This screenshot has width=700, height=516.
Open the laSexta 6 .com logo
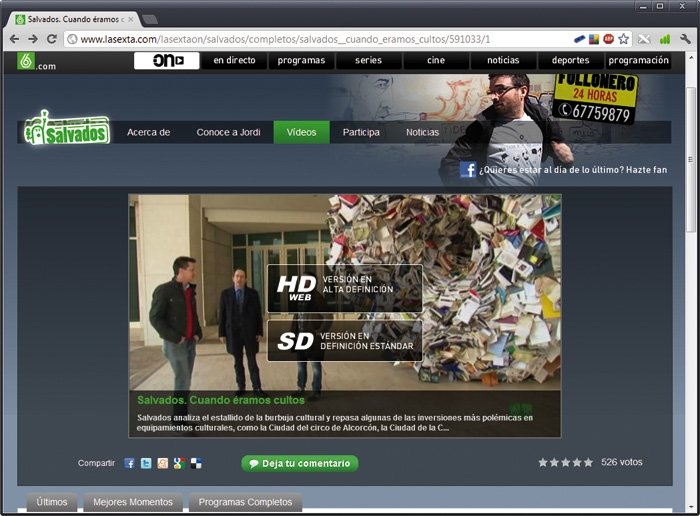pos(37,62)
